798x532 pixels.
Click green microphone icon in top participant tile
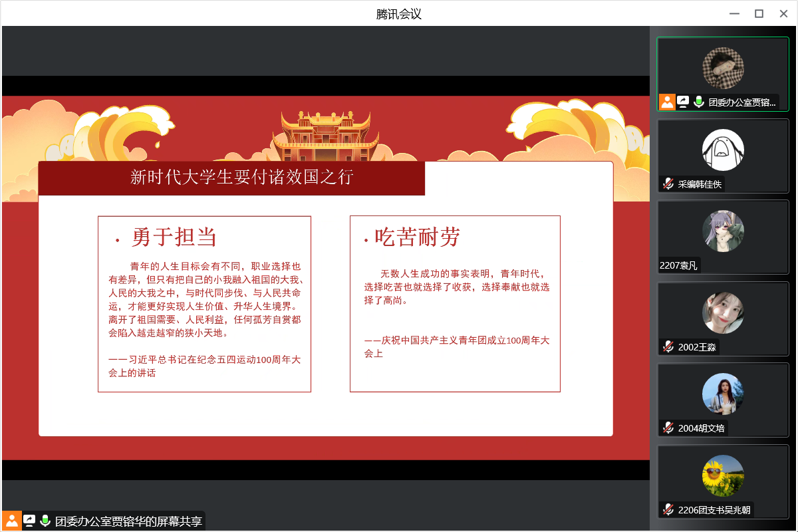pyautogui.click(x=699, y=102)
